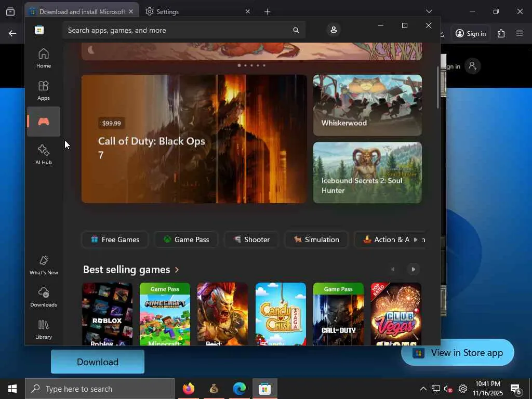Open the taskbar clock and date
This screenshot has width=532, height=399.
[x=488, y=389]
